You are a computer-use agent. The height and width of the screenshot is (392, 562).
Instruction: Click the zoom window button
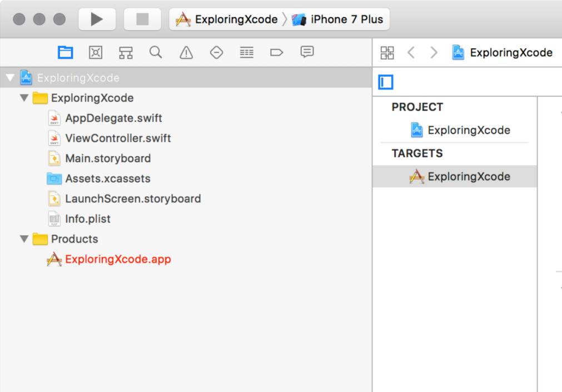click(59, 19)
